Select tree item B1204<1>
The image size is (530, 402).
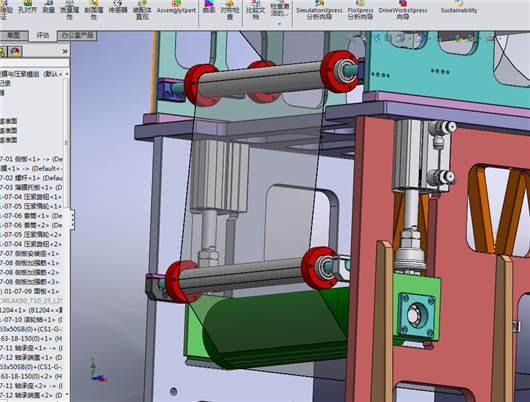[31, 310]
